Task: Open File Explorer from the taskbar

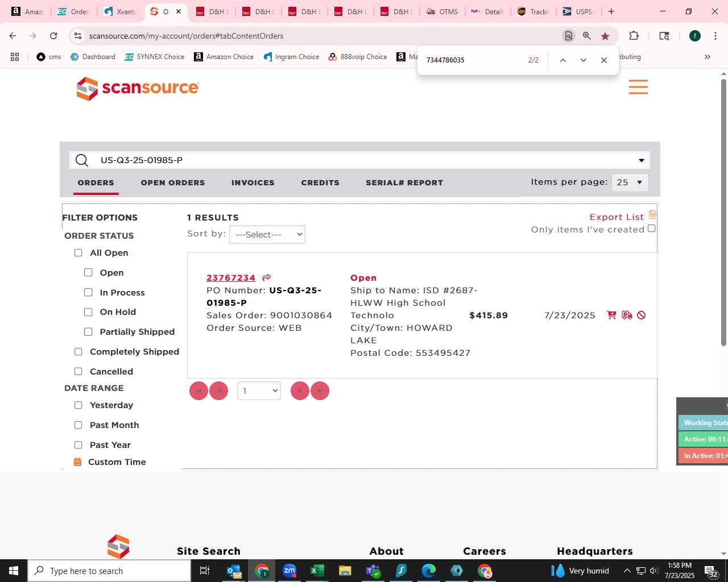Action: point(345,571)
